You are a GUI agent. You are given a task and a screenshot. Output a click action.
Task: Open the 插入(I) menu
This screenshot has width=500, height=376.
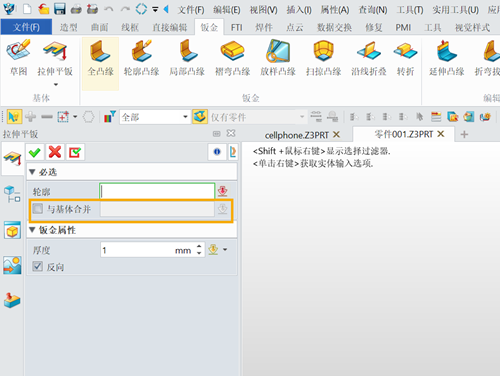299,10
